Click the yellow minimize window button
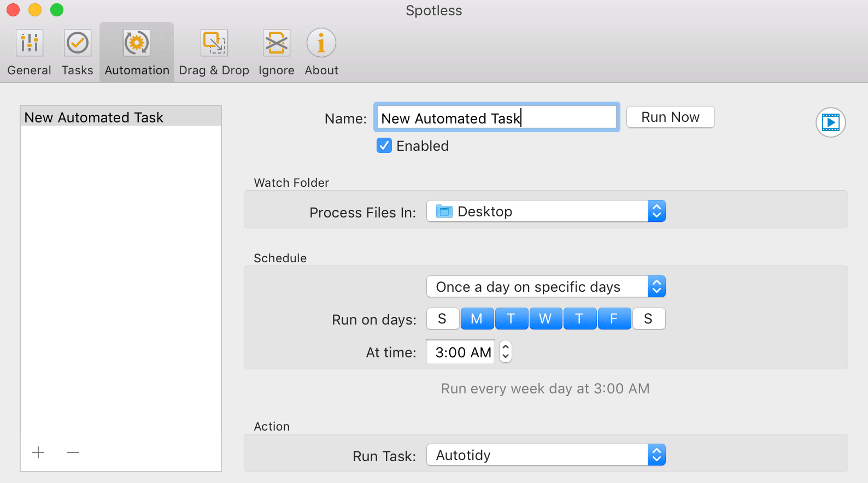 tap(35, 10)
